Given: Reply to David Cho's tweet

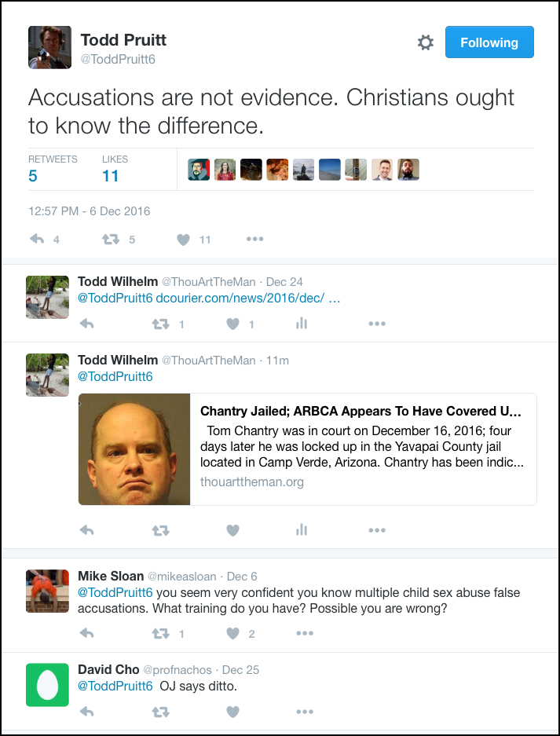Looking at the screenshot, I should 87,712.
